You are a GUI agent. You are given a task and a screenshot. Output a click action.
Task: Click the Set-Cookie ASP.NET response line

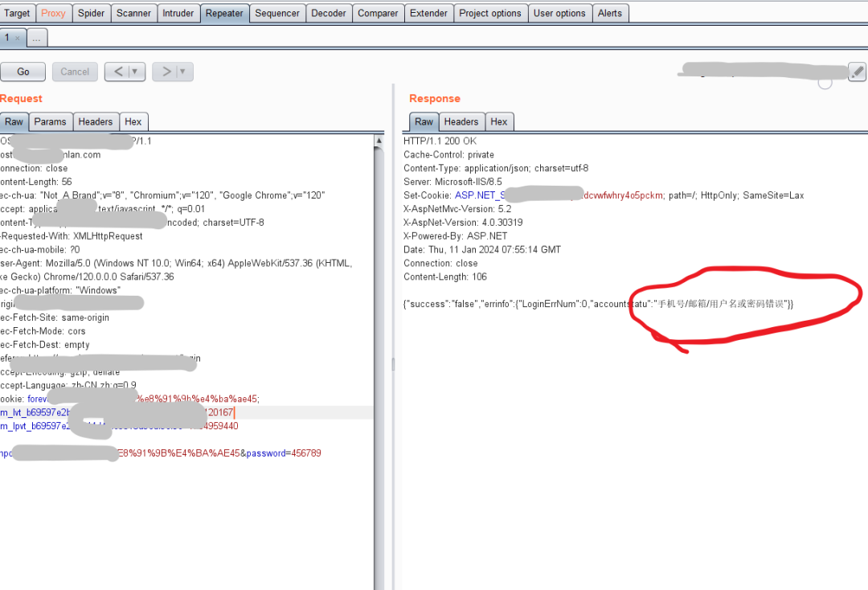pos(604,195)
